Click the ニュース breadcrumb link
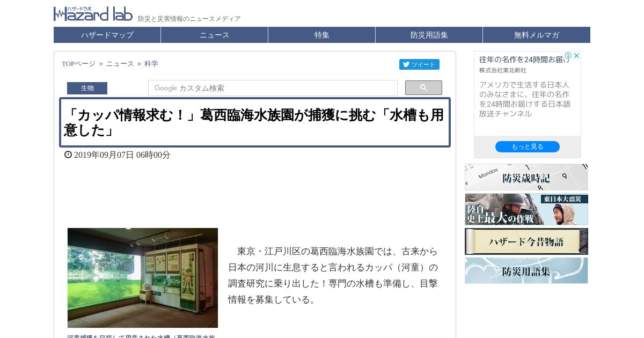 coord(120,64)
